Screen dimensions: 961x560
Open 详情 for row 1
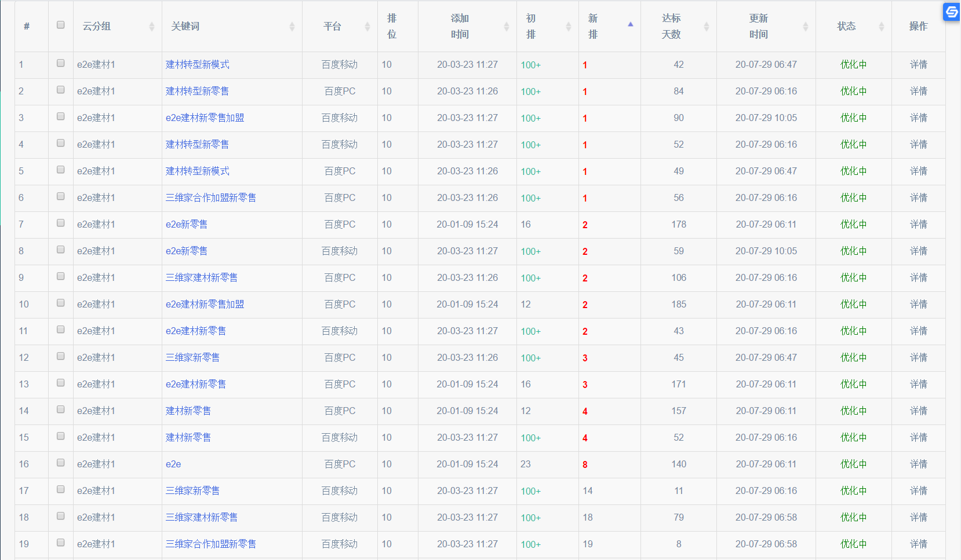click(918, 65)
